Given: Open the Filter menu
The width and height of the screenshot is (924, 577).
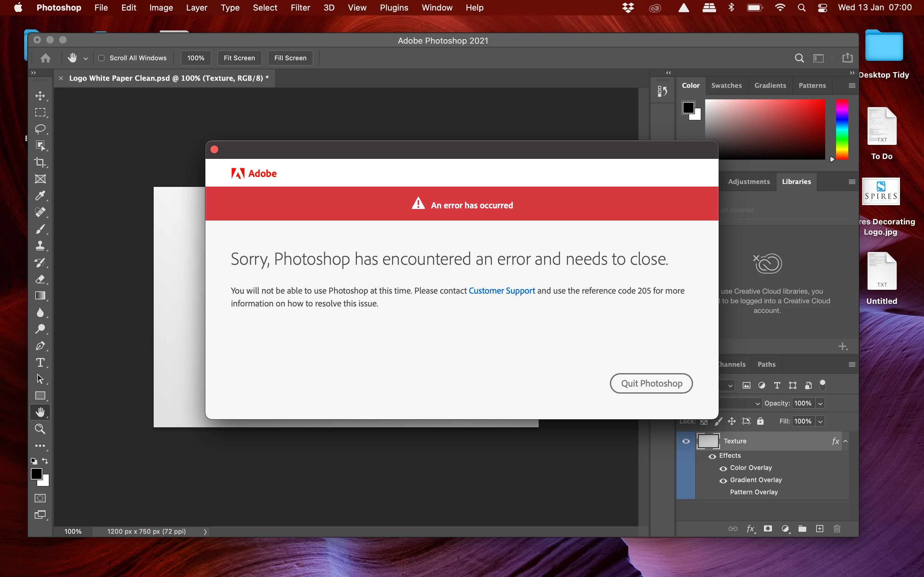Looking at the screenshot, I should [300, 8].
